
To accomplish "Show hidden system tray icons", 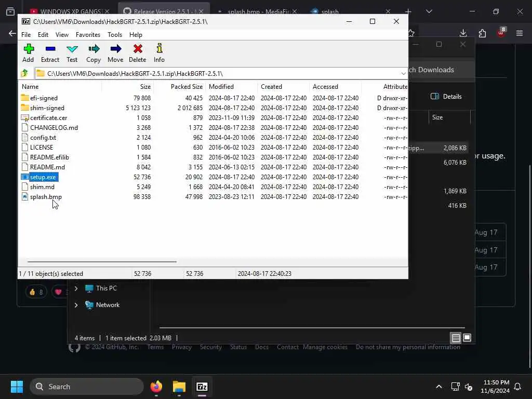I will 438,387.
